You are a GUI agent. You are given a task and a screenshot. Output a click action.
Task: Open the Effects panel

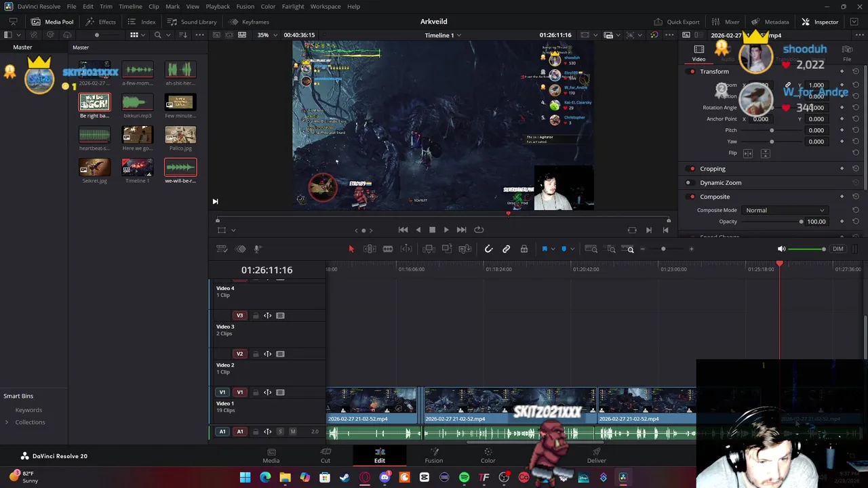click(100, 22)
